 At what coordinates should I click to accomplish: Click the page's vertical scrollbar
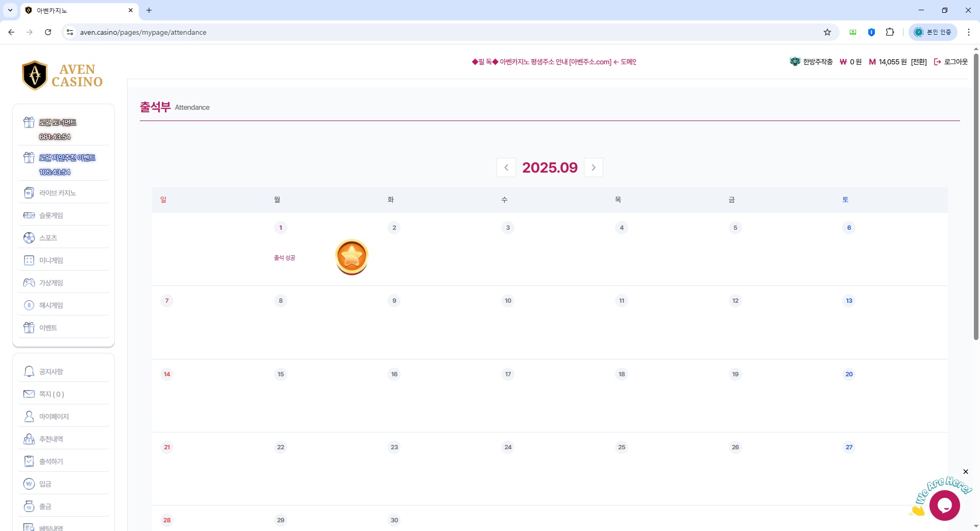click(x=976, y=204)
